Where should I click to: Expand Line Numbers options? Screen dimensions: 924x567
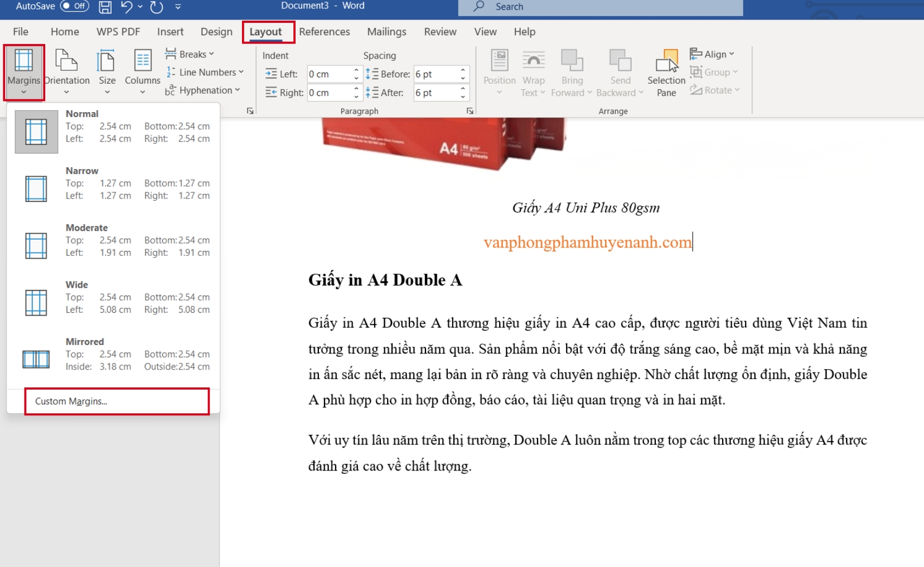pyautogui.click(x=205, y=72)
